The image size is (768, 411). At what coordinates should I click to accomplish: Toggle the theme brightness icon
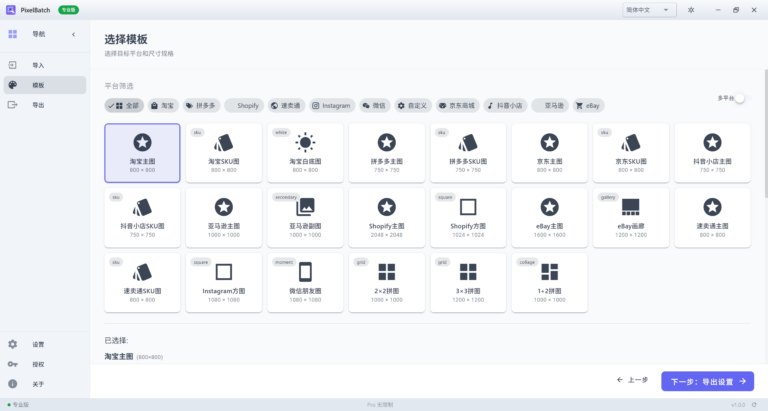point(691,10)
